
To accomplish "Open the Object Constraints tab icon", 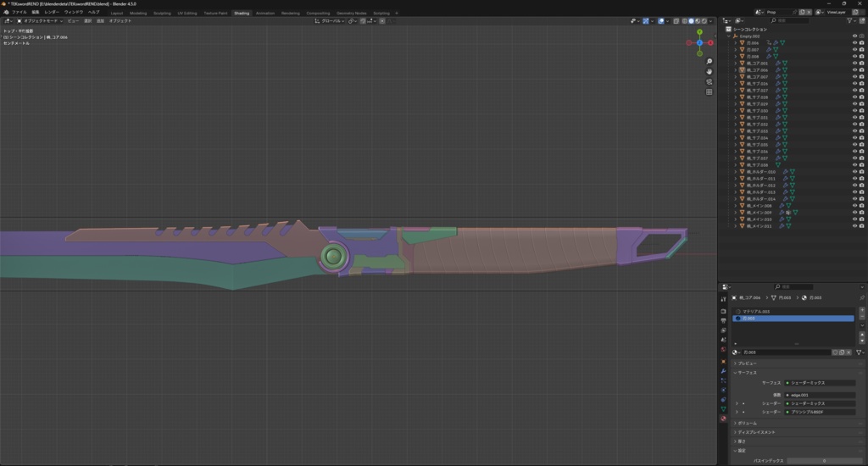I will (723, 399).
